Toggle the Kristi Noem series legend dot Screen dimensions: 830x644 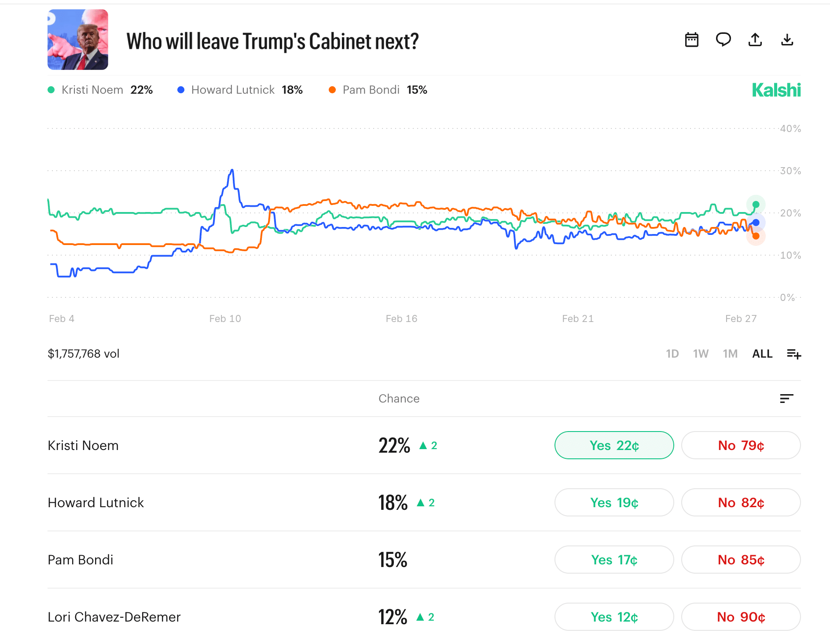51,89
